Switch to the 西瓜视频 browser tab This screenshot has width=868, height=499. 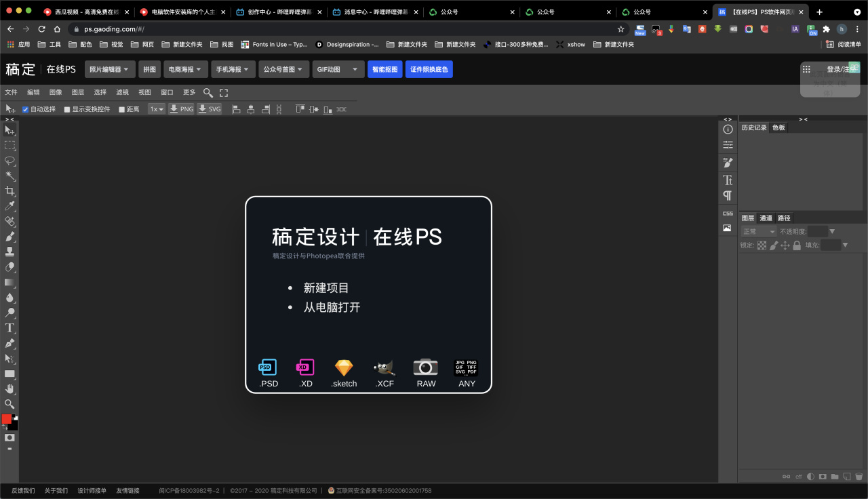pyautogui.click(x=85, y=12)
